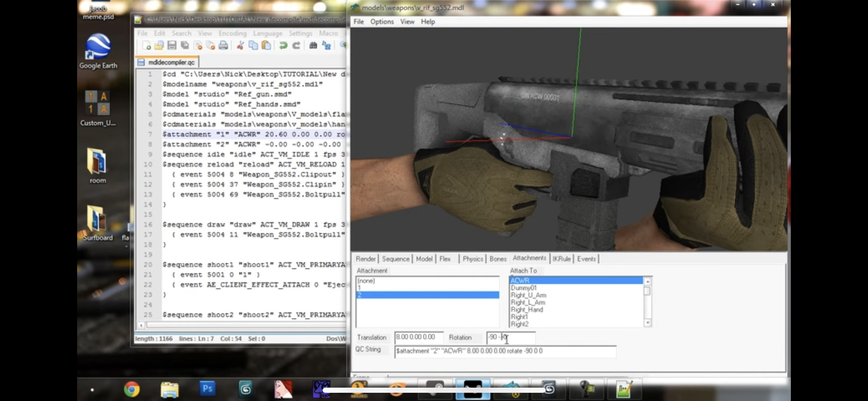
Task: Switch to the Render tab
Action: [x=365, y=259]
